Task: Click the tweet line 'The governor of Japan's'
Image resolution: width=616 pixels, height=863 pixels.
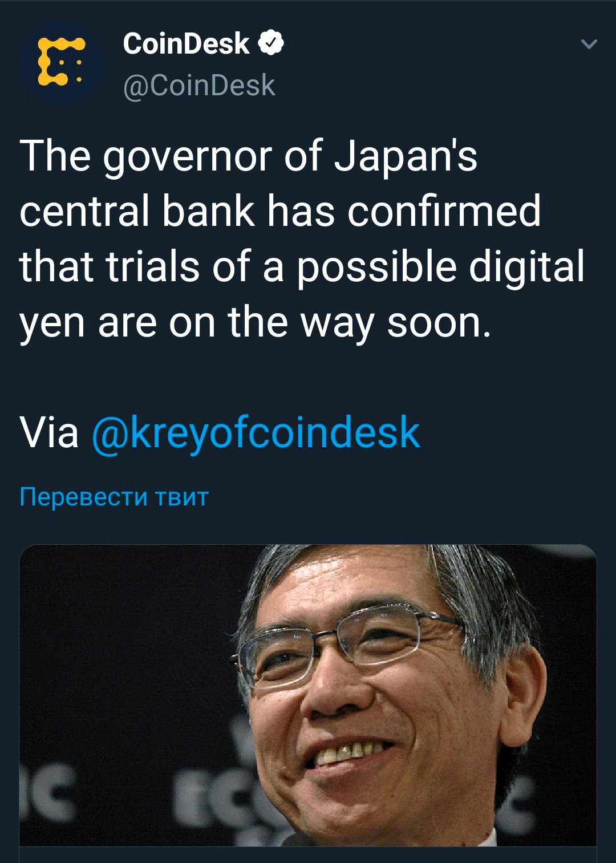Action: (249, 157)
